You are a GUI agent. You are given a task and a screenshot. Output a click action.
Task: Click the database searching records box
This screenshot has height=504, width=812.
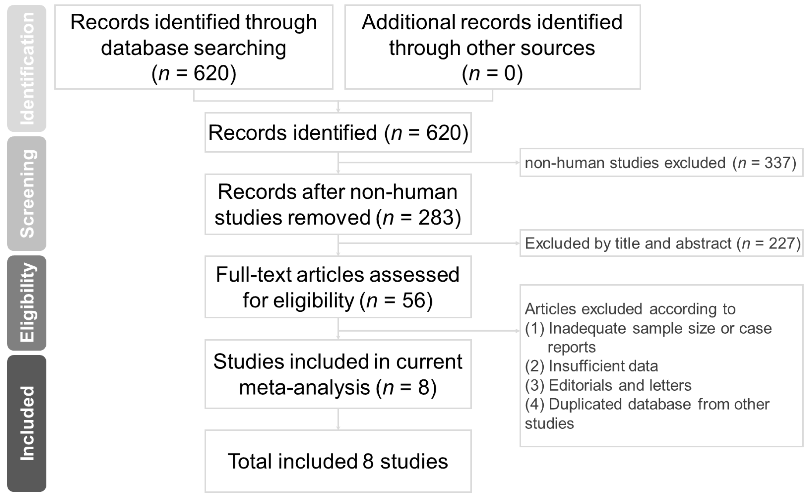point(194,47)
